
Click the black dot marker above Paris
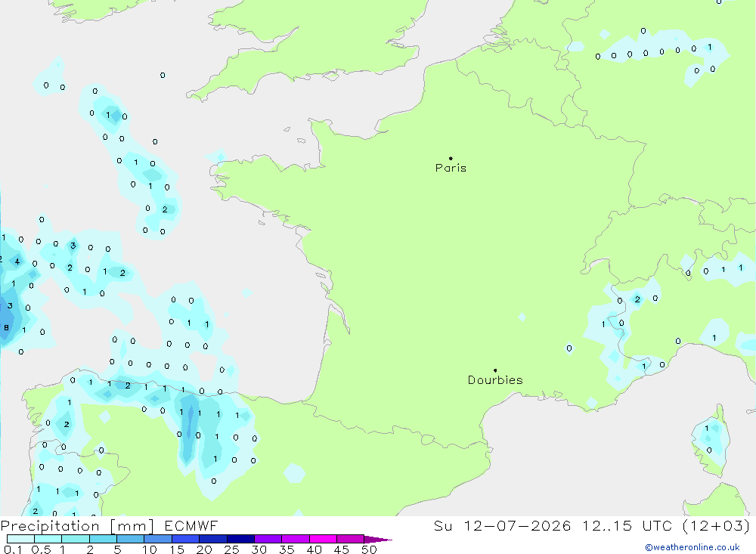click(x=451, y=158)
